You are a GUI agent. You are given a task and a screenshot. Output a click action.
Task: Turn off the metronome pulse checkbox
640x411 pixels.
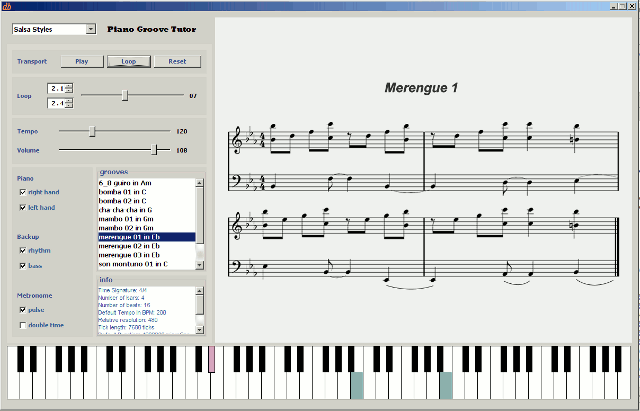(23, 310)
